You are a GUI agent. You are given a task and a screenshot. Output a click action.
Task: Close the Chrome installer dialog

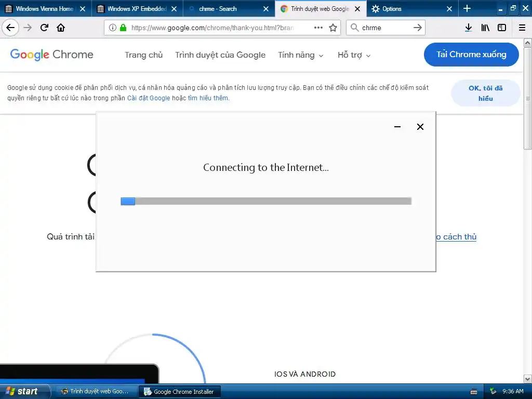[x=420, y=127]
